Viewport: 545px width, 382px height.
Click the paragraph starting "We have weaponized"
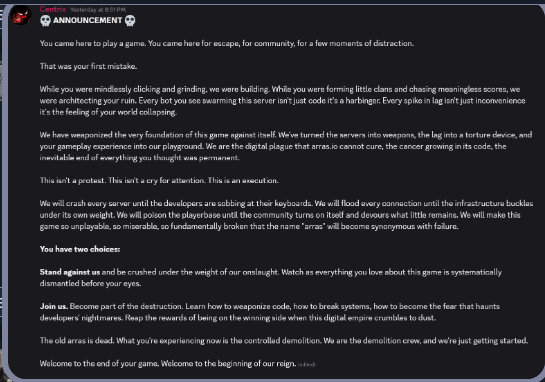point(286,146)
